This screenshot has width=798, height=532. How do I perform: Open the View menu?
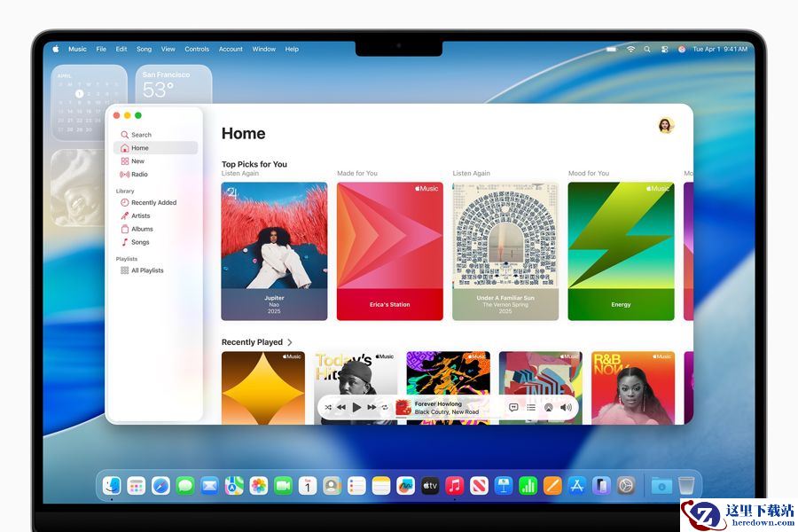coord(168,49)
